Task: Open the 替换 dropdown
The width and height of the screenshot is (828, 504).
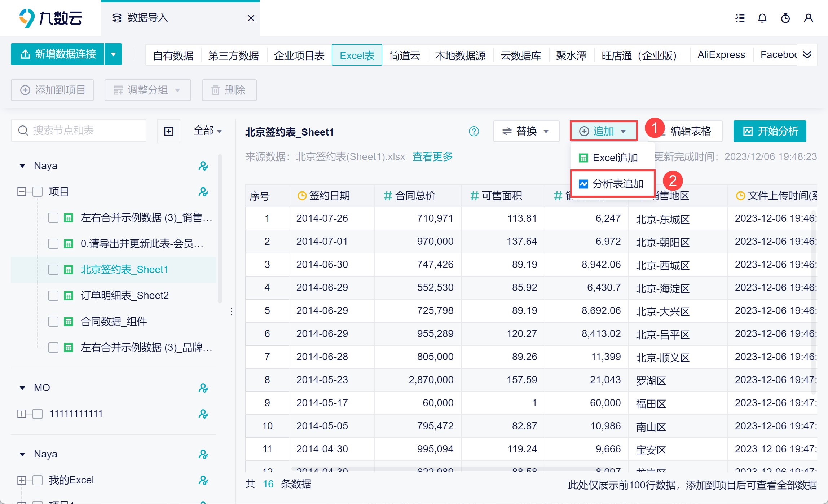Action: (526, 131)
